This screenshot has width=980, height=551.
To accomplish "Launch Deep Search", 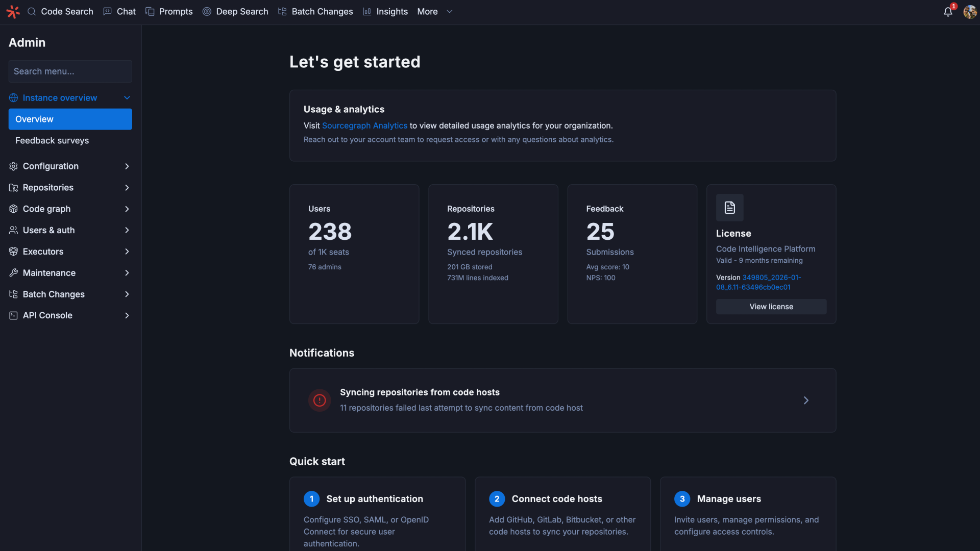I will pos(241,11).
